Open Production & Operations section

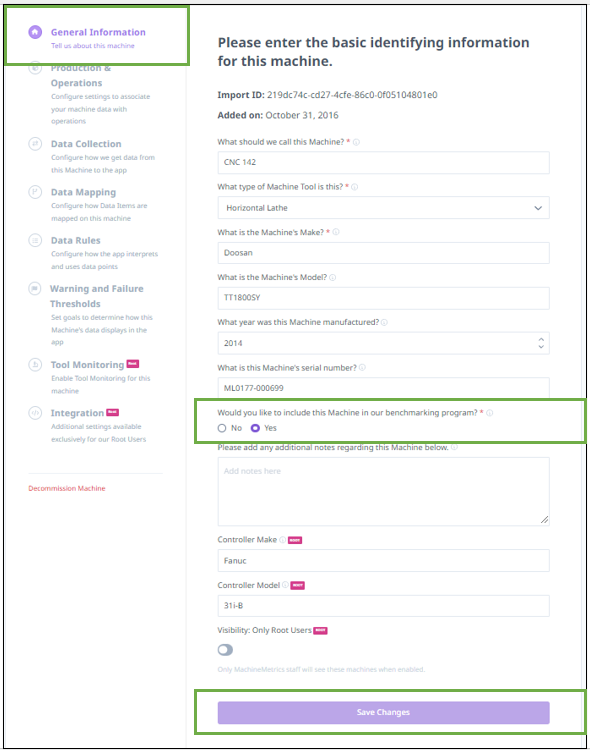[x=81, y=75]
